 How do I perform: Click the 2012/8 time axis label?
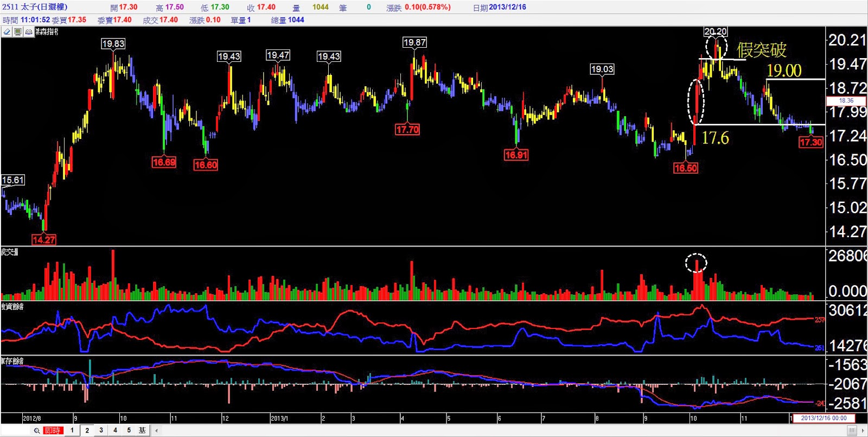click(x=31, y=419)
